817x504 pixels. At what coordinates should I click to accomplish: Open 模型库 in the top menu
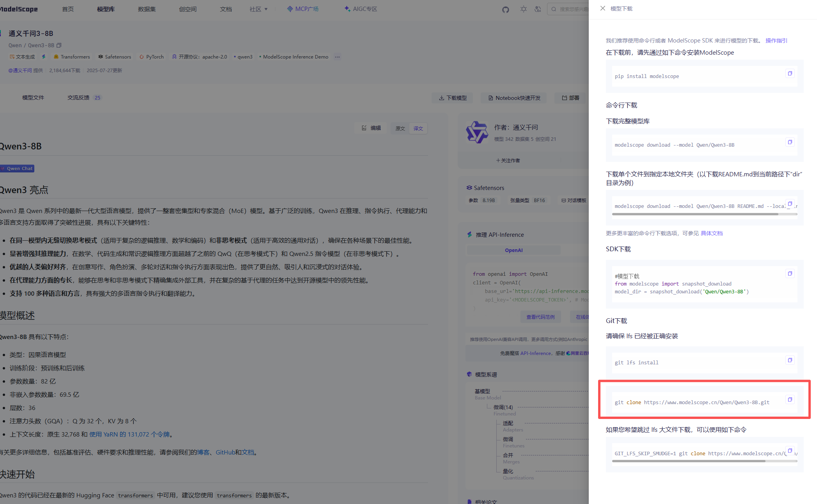pos(106,9)
